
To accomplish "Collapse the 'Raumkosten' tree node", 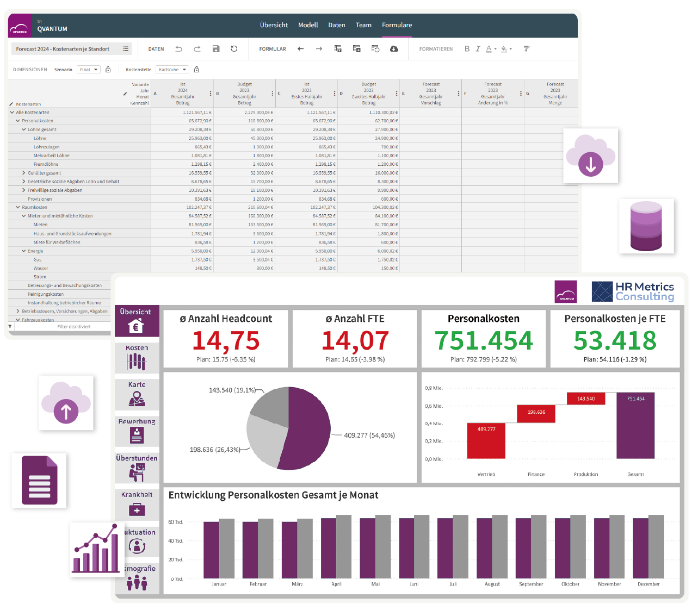I will pos(18,207).
